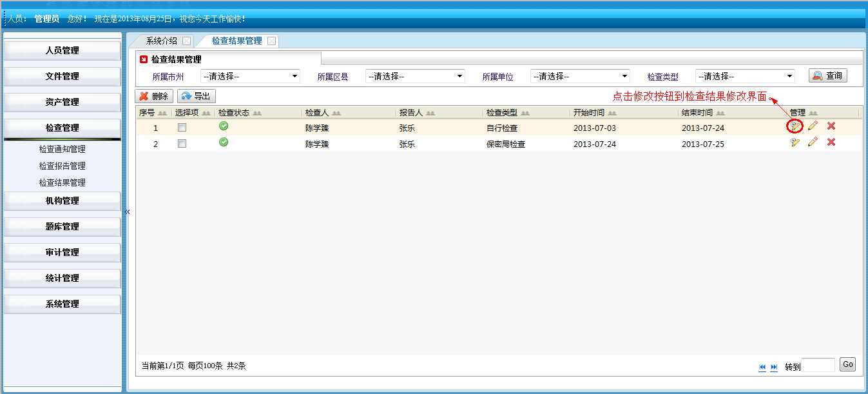Expand 题库管理 sidebar section

point(63,226)
